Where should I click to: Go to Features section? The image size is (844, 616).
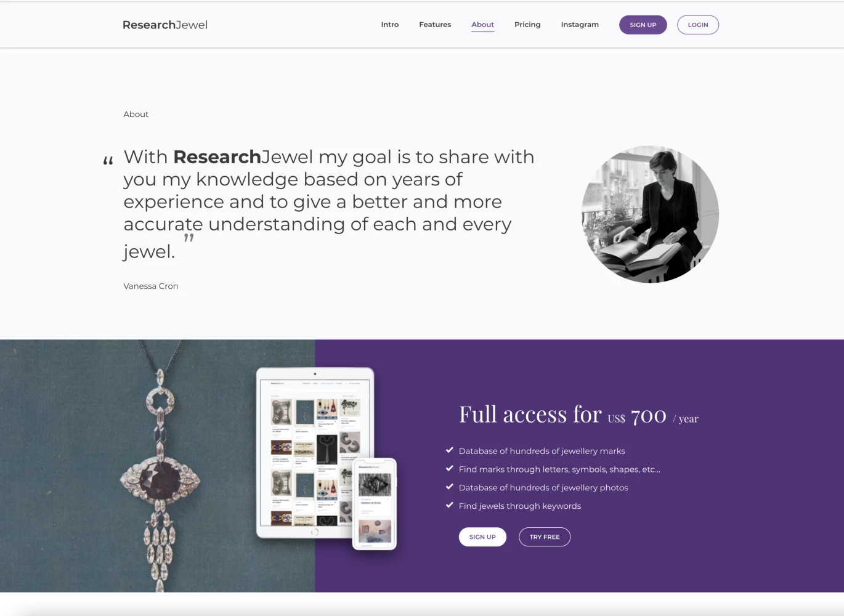click(x=435, y=25)
